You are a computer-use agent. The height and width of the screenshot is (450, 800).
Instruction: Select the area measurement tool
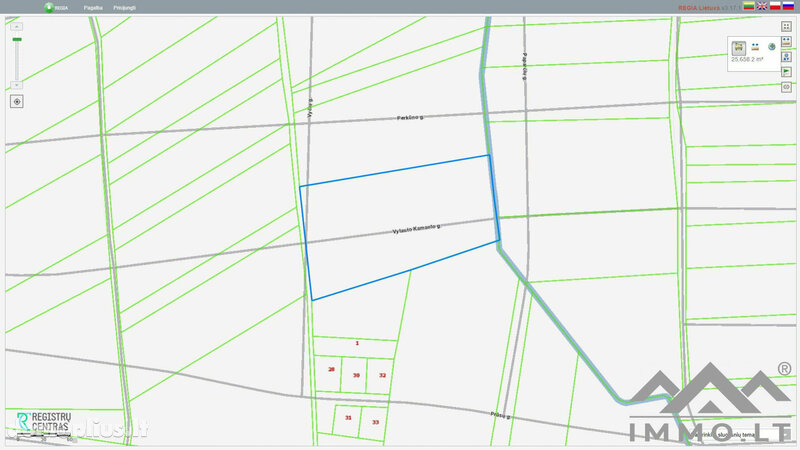tap(739, 48)
